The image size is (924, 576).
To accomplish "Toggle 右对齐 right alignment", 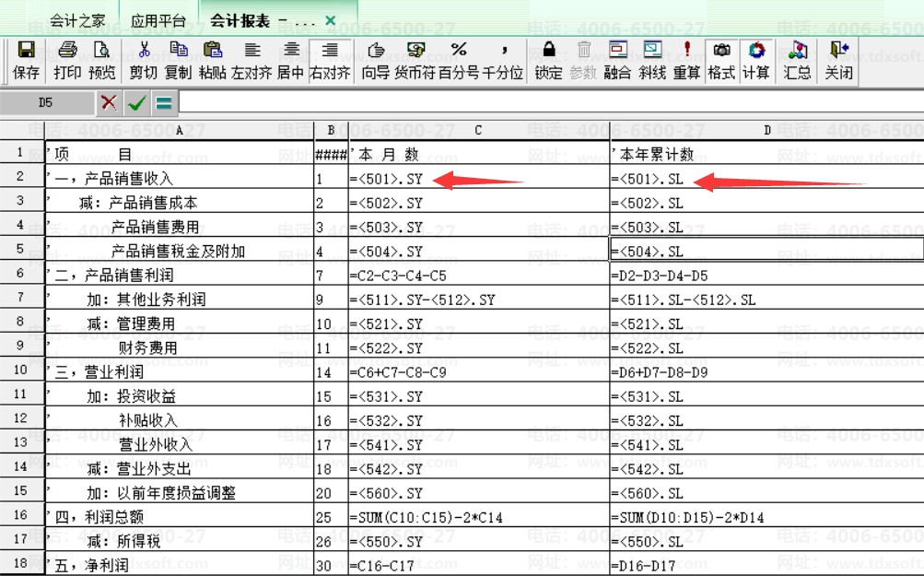I will click(330, 59).
